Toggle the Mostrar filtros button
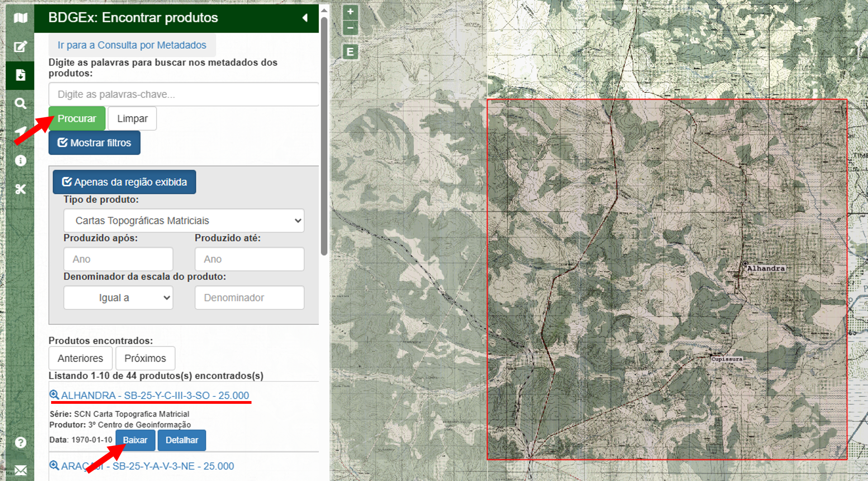Screen dimensions: 868x481 pyautogui.click(x=94, y=143)
